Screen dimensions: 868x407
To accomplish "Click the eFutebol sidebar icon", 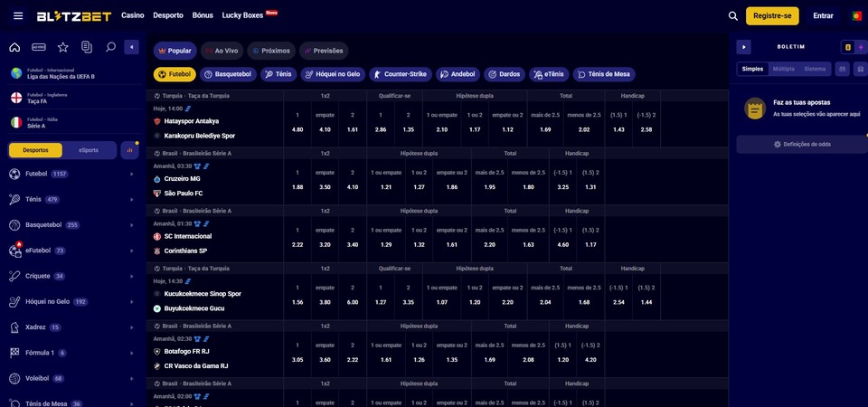I will [15, 251].
